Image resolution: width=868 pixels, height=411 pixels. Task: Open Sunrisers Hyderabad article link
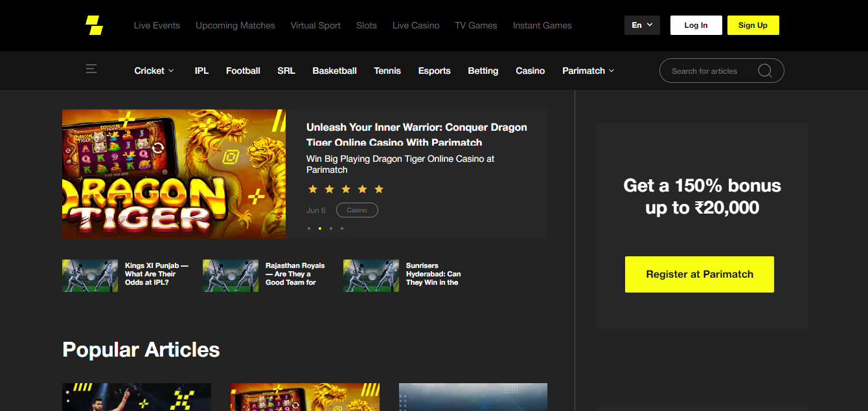click(x=433, y=274)
